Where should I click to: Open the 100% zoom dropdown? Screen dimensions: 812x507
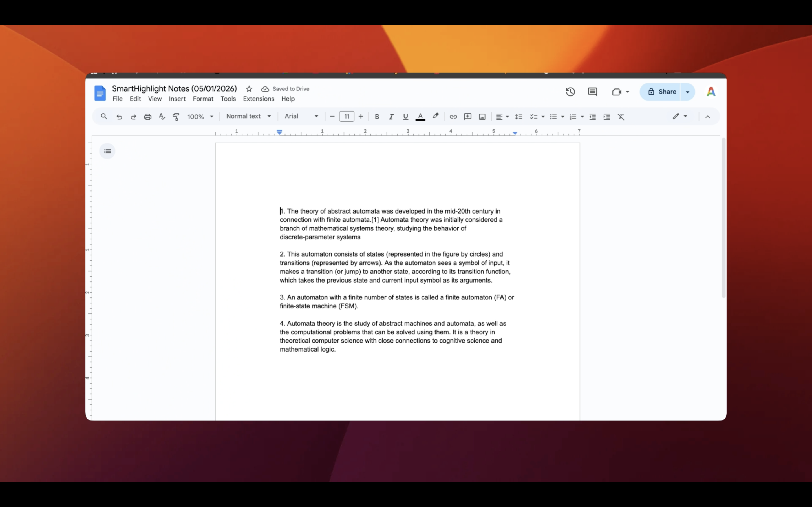(x=200, y=117)
